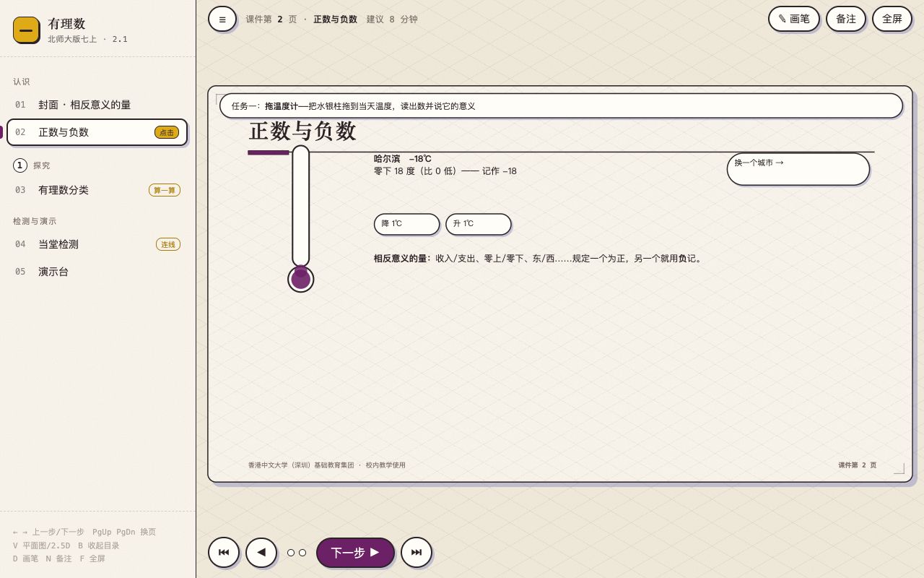Click the 算一算 badge
924x578 pixels.
(165, 190)
